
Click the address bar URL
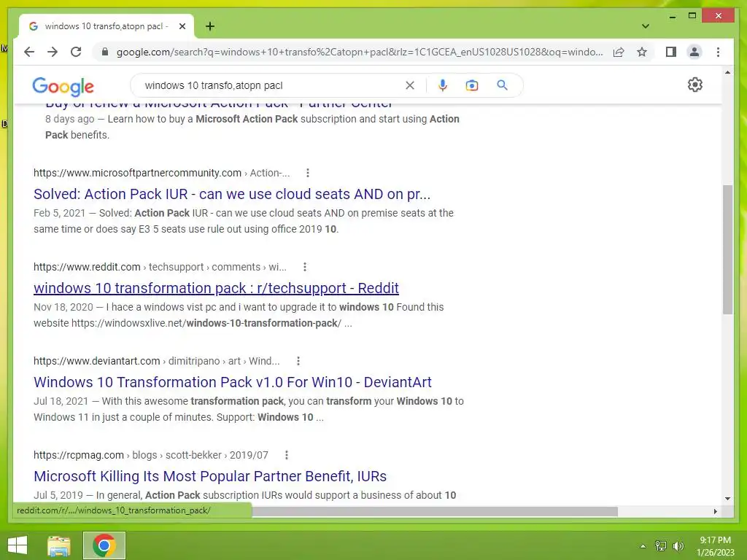tap(360, 52)
